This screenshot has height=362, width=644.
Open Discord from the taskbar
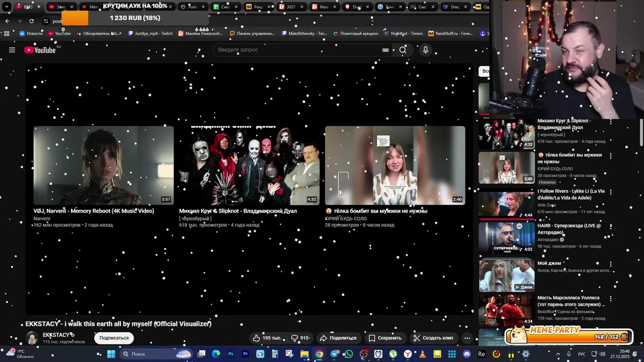coord(466,354)
